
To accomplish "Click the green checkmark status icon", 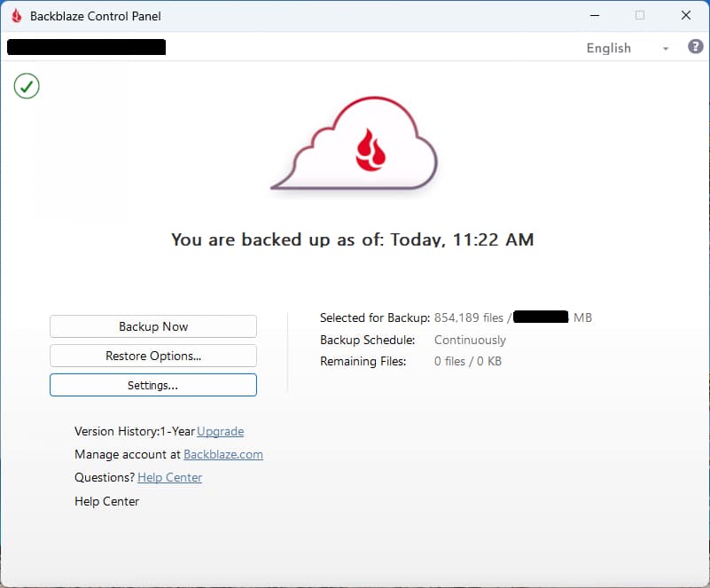I will point(27,86).
